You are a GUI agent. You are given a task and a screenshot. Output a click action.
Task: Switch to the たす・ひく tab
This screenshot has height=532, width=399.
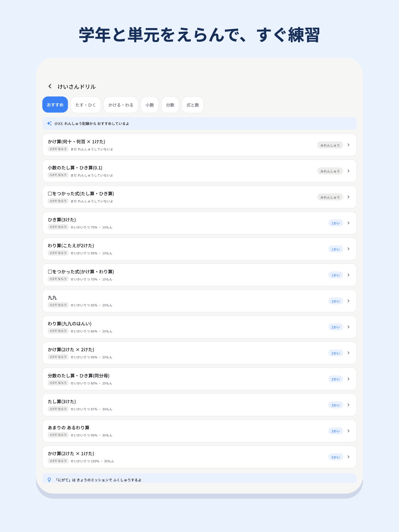(86, 105)
